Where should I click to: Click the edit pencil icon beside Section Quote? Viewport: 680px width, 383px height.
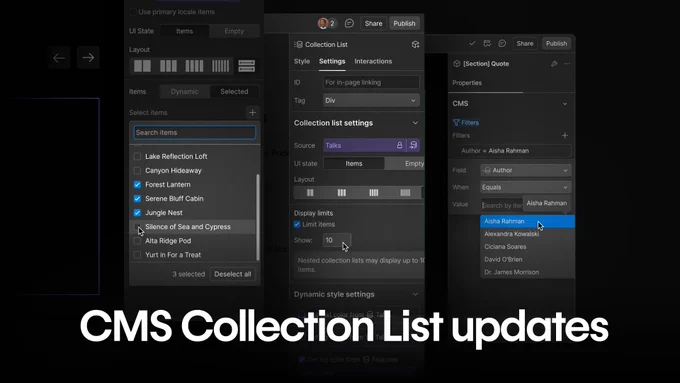point(554,64)
